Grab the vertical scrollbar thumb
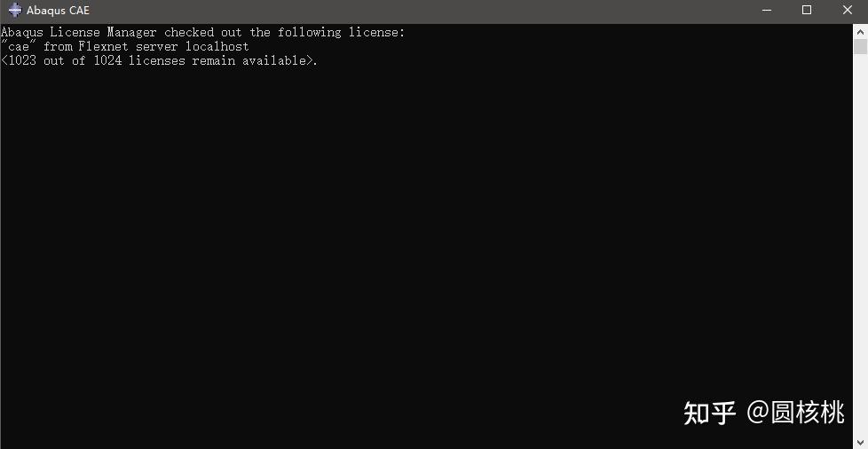The image size is (868, 449). point(860,46)
